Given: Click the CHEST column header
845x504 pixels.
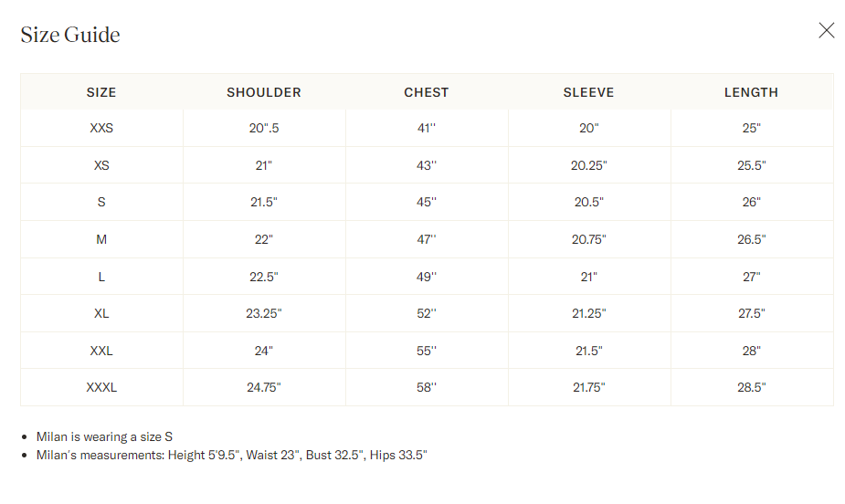Looking at the screenshot, I should (427, 92).
